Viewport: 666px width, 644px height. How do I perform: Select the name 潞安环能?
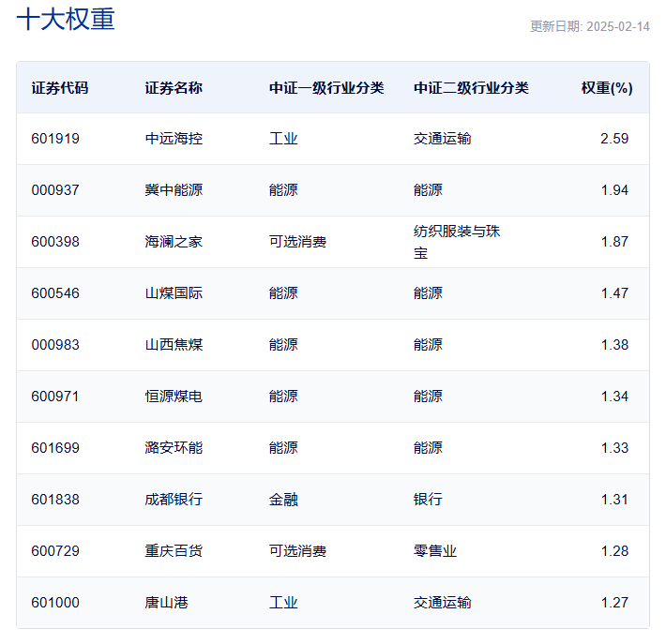[174, 448]
